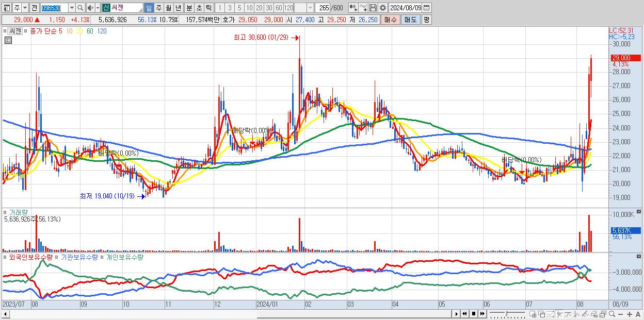Viewport: 644px width, 320px height.
Task: Click the magnifier search icon beside stock code
Action: coord(80,8)
